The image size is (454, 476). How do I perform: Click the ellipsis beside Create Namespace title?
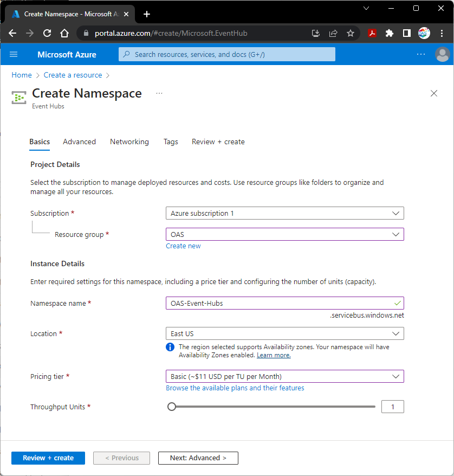click(x=159, y=93)
